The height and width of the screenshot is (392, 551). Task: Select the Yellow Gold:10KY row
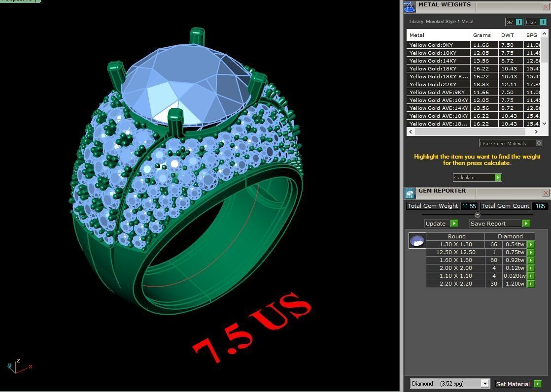473,53
